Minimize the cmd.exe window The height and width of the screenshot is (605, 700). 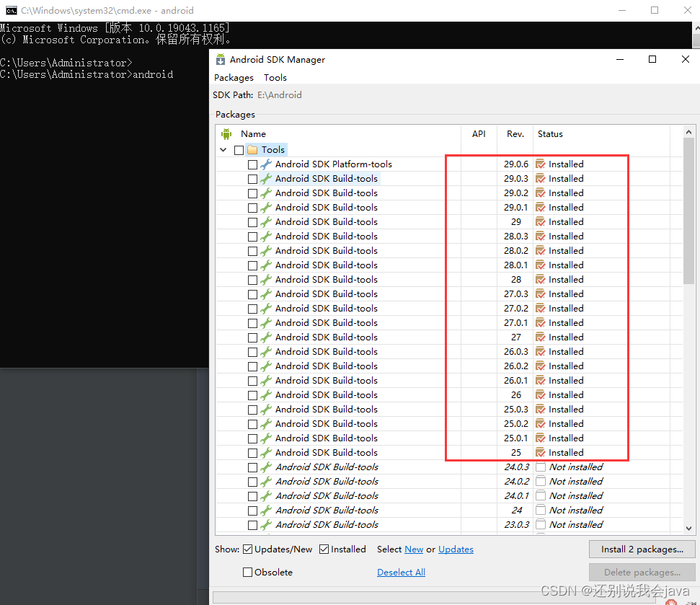pyautogui.click(x=622, y=10)
